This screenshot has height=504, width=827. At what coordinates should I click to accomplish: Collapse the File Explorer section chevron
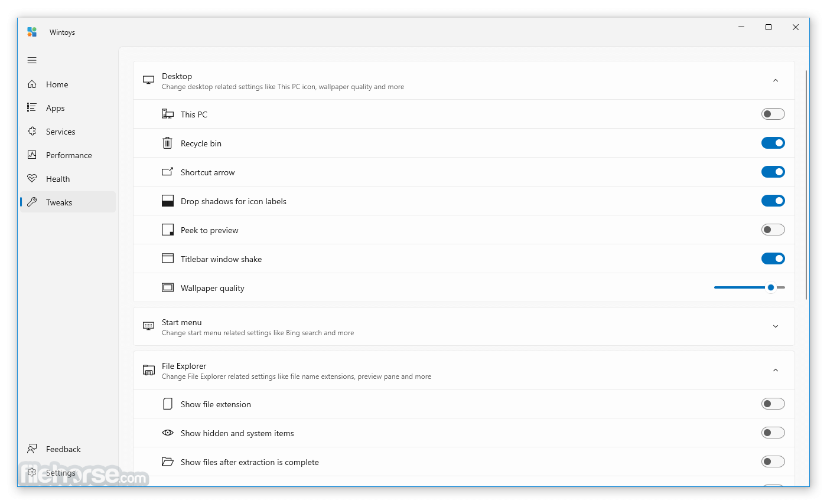[776, 370]
